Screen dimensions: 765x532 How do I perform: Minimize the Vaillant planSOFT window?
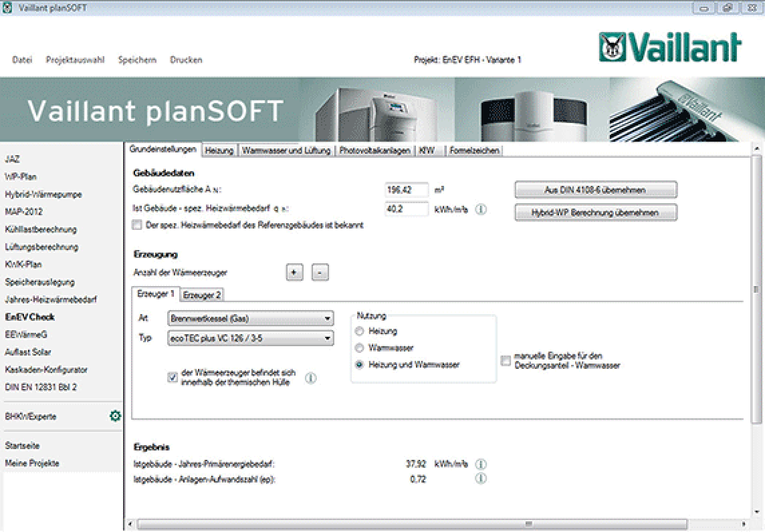704,8
